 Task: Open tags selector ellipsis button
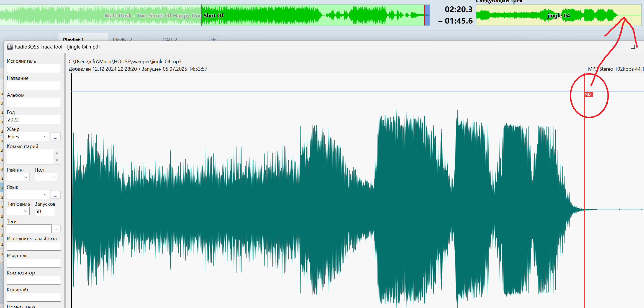[56, 229]
